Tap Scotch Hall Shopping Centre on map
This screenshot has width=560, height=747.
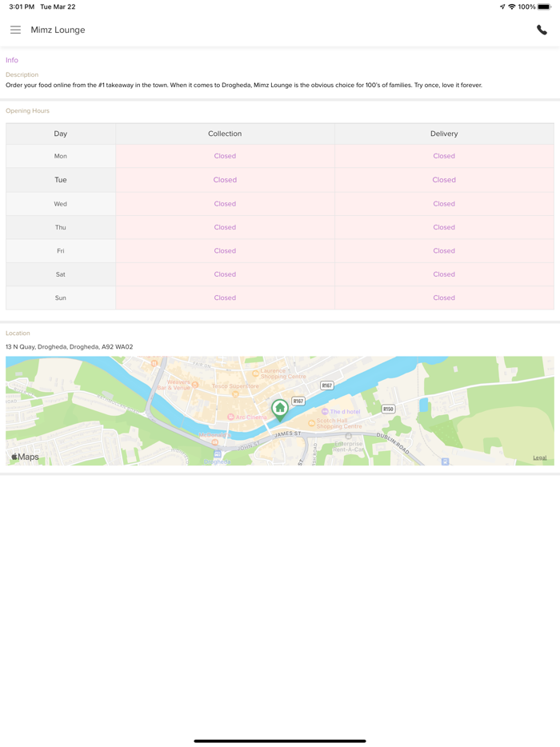click(x=335, y=424)
